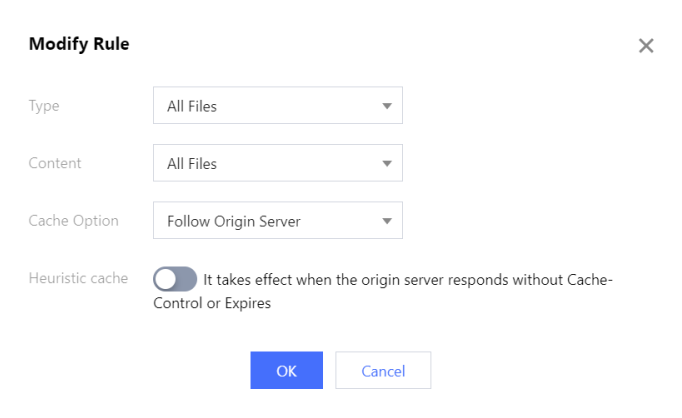Click the Content dropdown arrow icon
Image resolution: width=682 pixels, height=418 pixels.
click(386, 163)
